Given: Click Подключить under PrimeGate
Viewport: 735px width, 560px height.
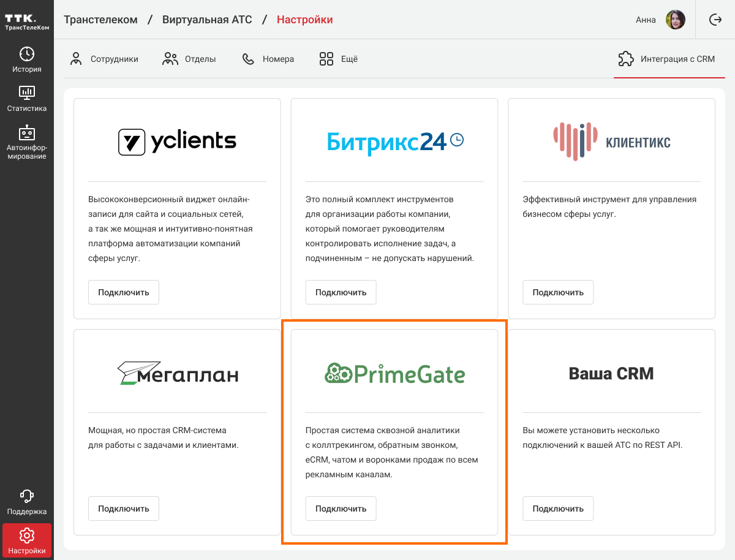Looking at the screenshot, I should pyautogui.click(x=341, y=509).
